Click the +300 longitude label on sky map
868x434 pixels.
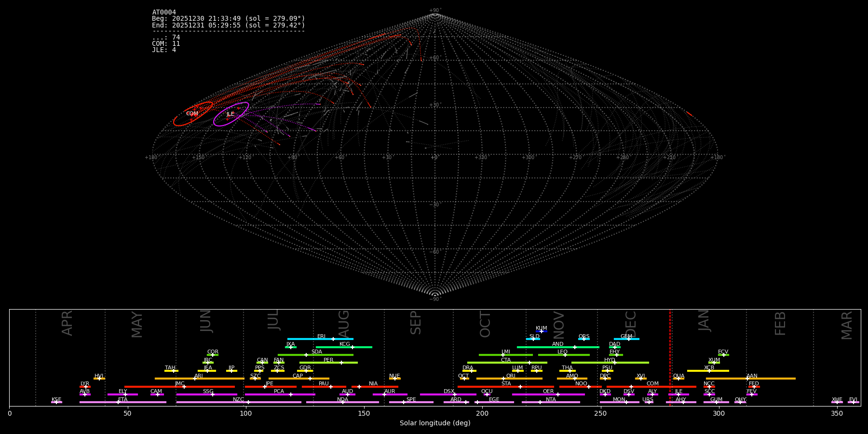click(528, 158)
